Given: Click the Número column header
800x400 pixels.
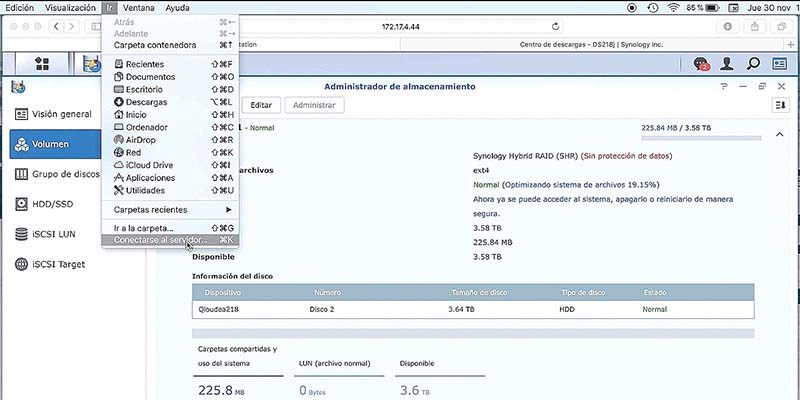Looking at the screenshot, I should [328, 293].
